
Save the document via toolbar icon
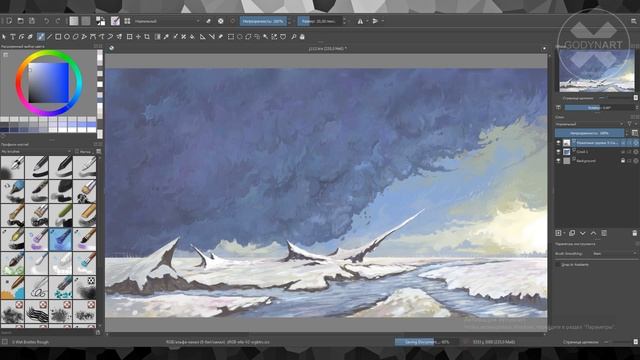pos(32,21)
